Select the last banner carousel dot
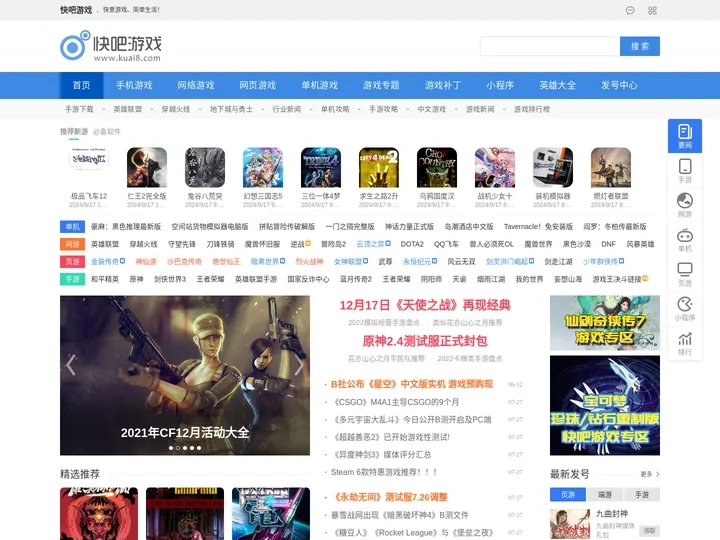 click(199, 448)
